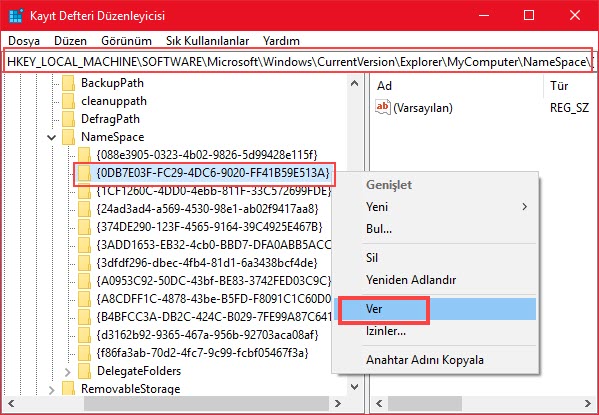599x415 pixels.
Task: Select the BackupPath key
Action: (x=112, y=83)
